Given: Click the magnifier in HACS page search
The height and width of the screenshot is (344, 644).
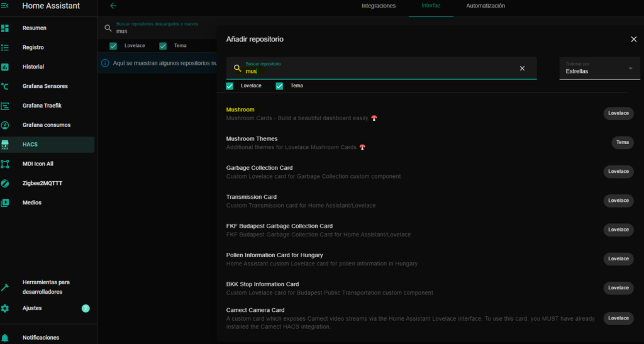Looking at the screenshot, I should pos(108,28).
